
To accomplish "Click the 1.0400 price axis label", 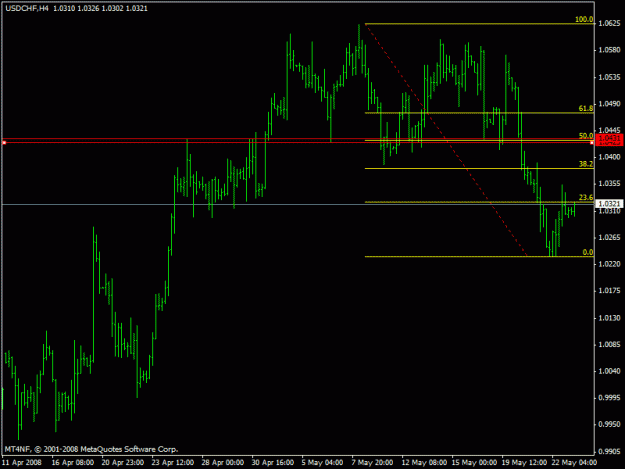I will (x=609, y=157).
